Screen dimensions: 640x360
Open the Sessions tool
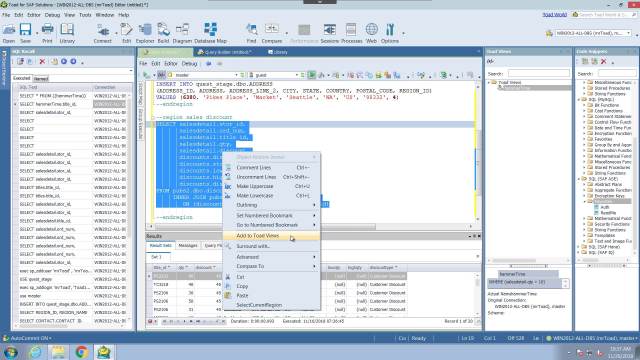[x=329, y=33]
